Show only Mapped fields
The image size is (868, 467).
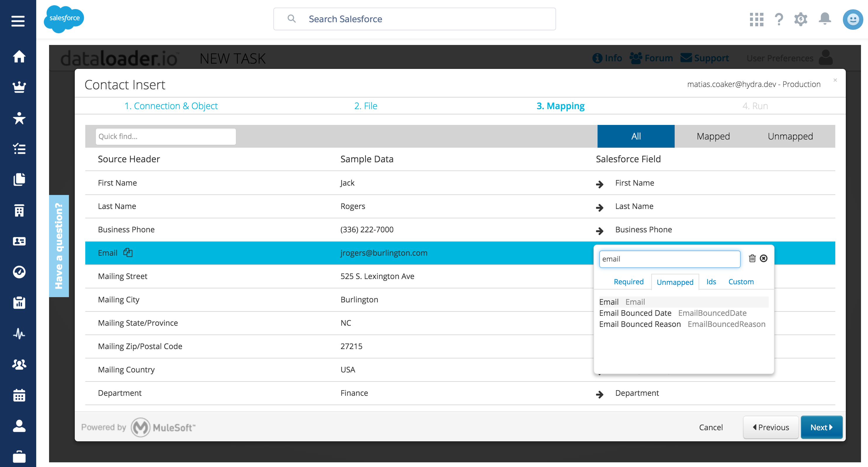[x=713, y=136]
